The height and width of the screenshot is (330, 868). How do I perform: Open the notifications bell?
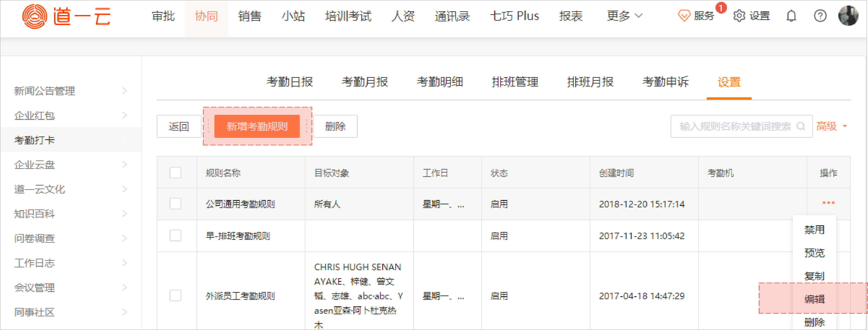pyautogui.click(x=791, y=16)
